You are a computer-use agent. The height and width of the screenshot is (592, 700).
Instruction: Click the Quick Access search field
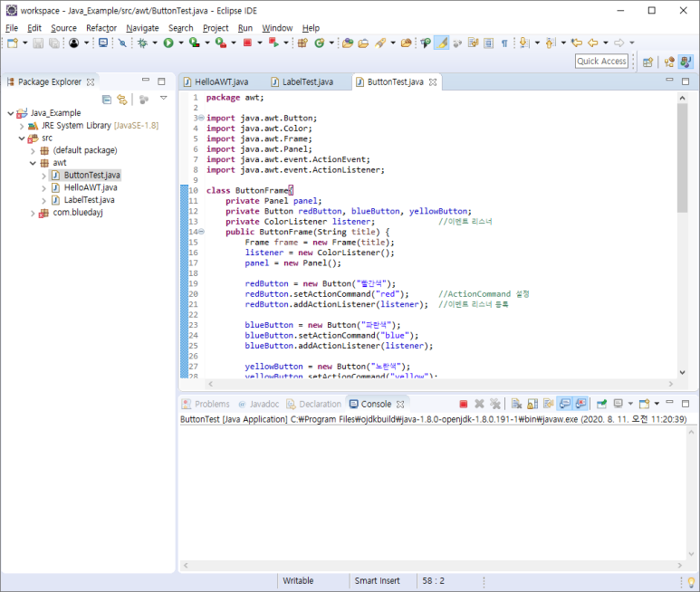pos(601,62)
